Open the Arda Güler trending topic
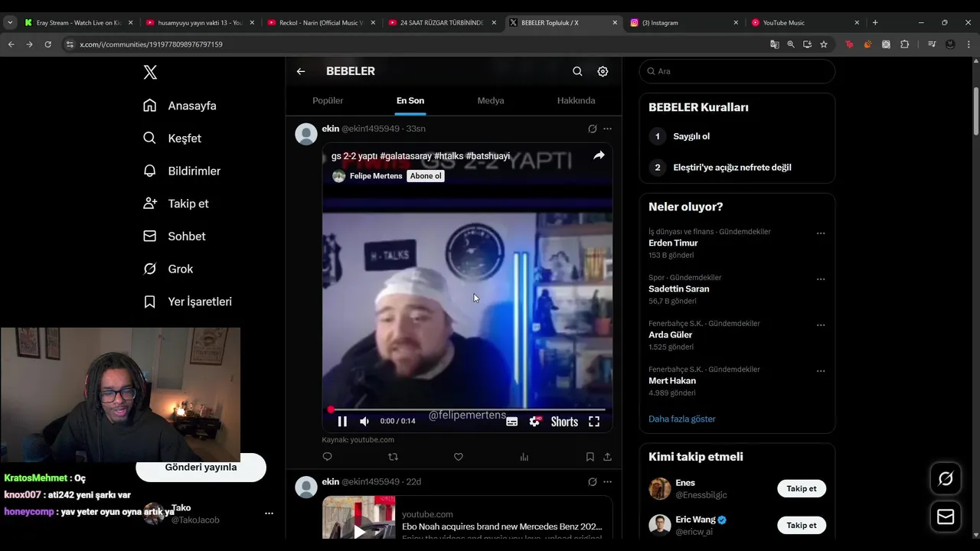 click(670, 334)
